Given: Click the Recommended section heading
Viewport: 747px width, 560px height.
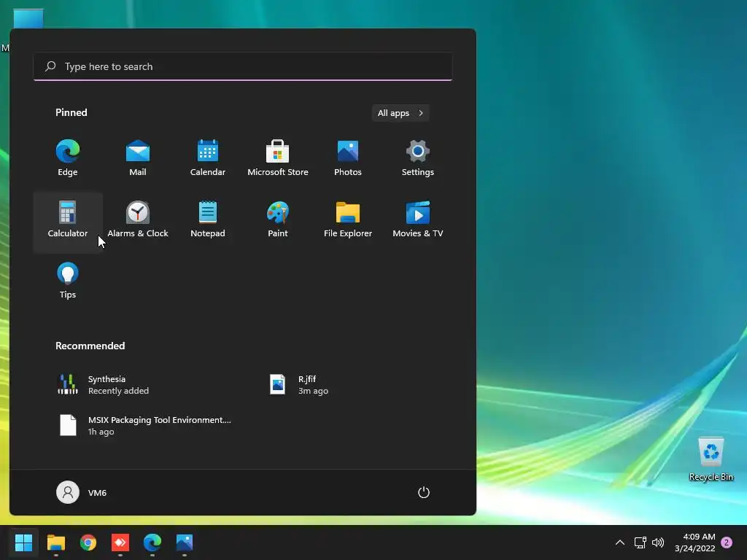Looking at the screenshot, I should (90, 346).
